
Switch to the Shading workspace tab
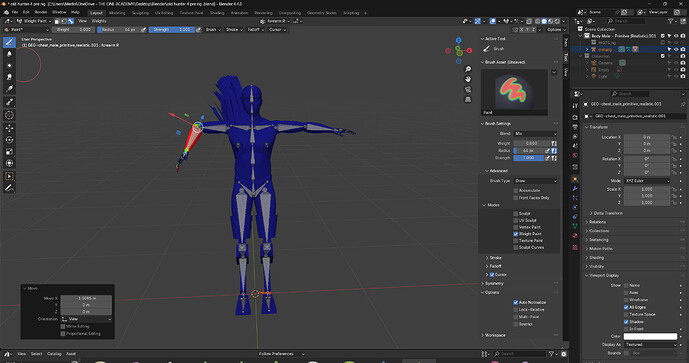(217, 13)
